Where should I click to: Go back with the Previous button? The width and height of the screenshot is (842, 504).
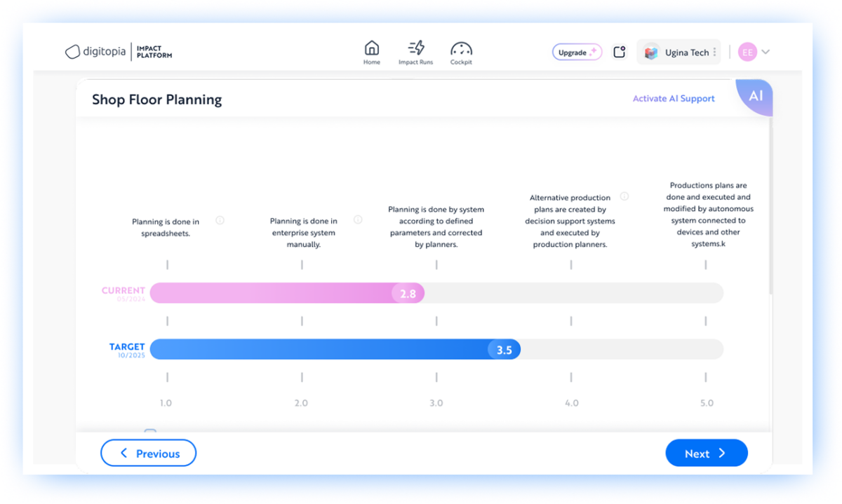[x=148, y=454]
